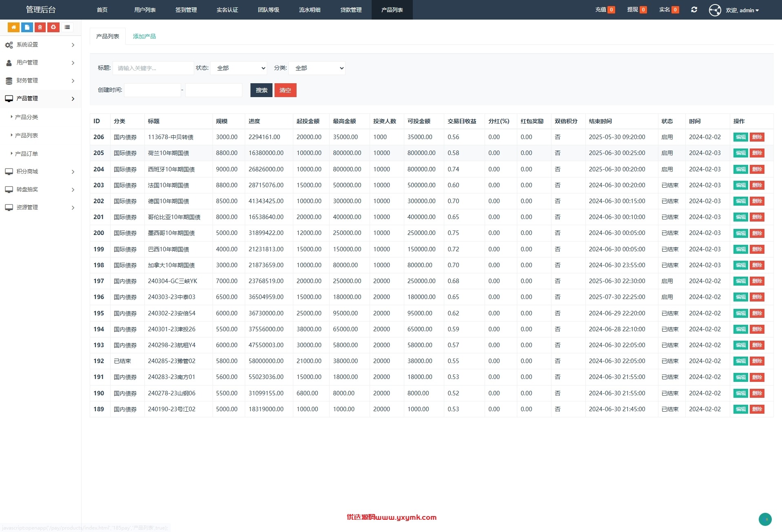Click the red trash icon button
The width and height of the screenshot is (782, 532).
click(x=40, y=27)
